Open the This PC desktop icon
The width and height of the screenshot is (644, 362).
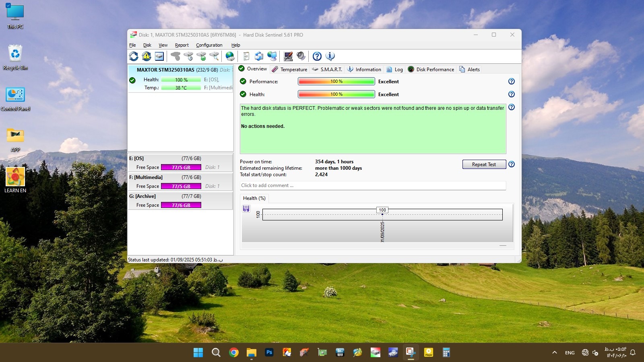(15, 16)
